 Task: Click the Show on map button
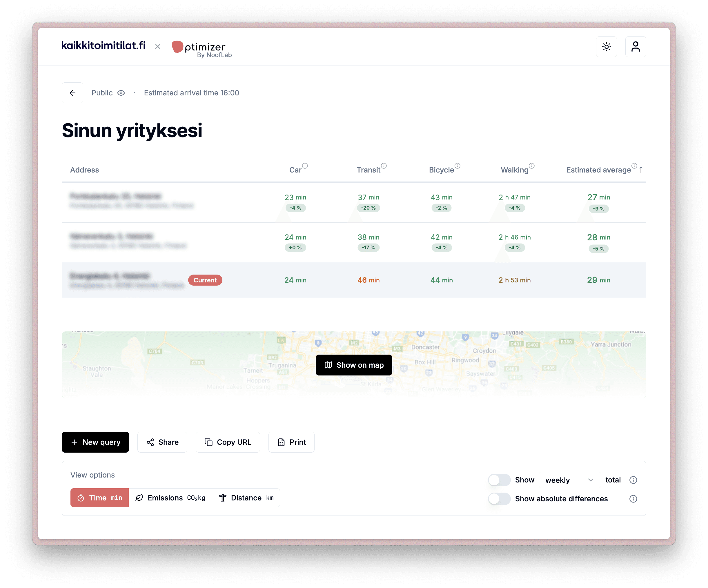coord(354,365)
